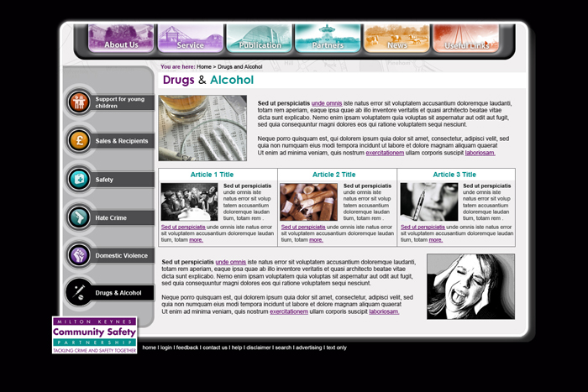The height and width of the screenshot is (392, 588).
Task: Click the Article 2 Title heading
Action: tap(333, 175)
